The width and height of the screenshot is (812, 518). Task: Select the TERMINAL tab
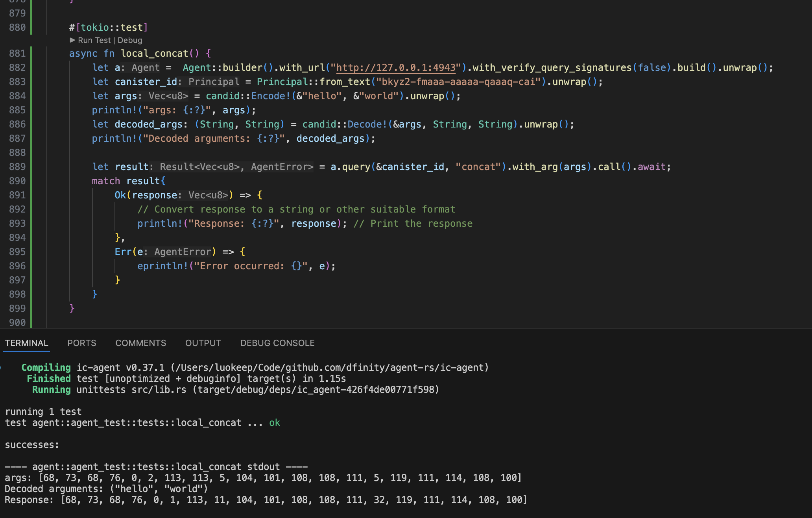point(26,343)
